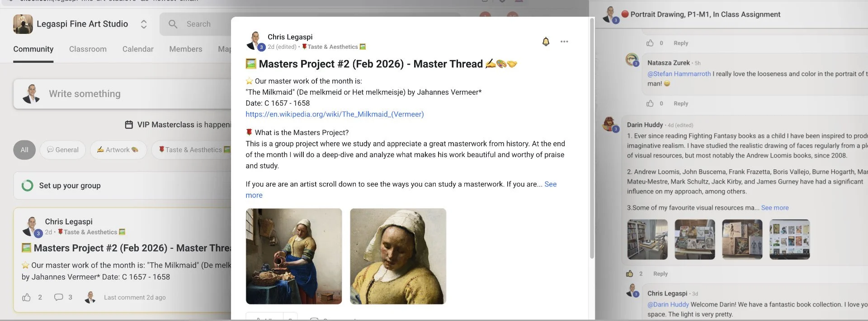Toggle post notifications bell in modal

[x=546, y=42]
